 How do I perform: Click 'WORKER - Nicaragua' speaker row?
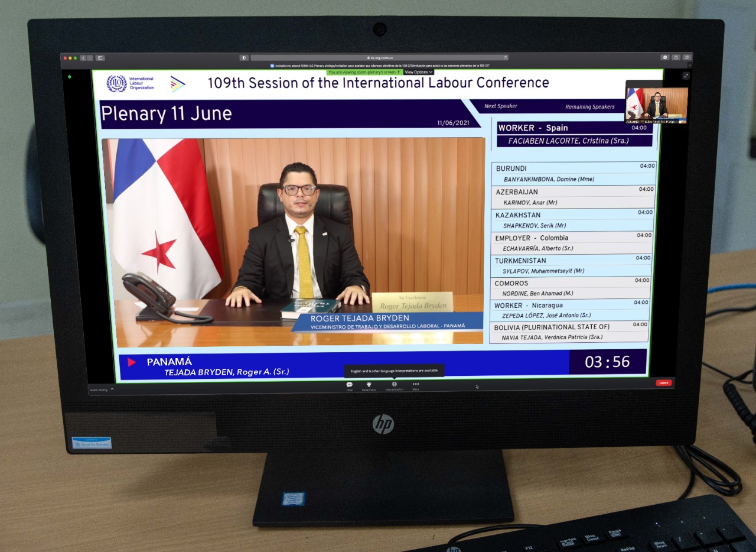tap(570, 305)
